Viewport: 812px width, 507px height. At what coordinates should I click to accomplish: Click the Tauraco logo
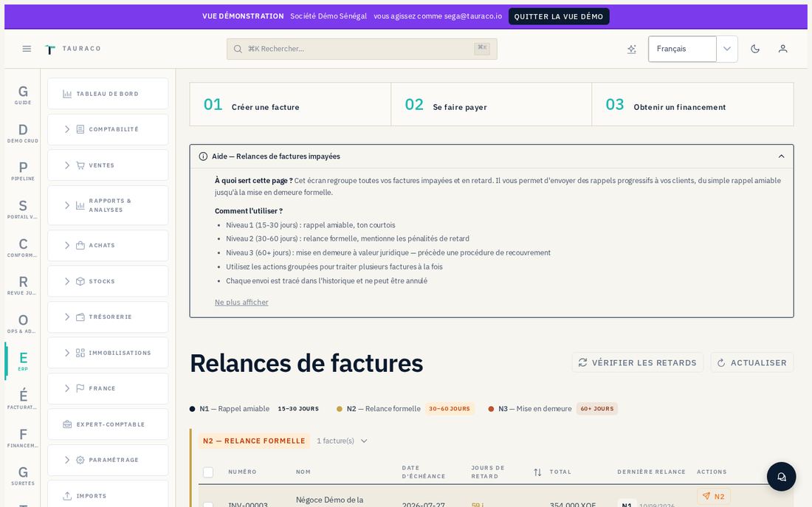[x=73, y=49]
